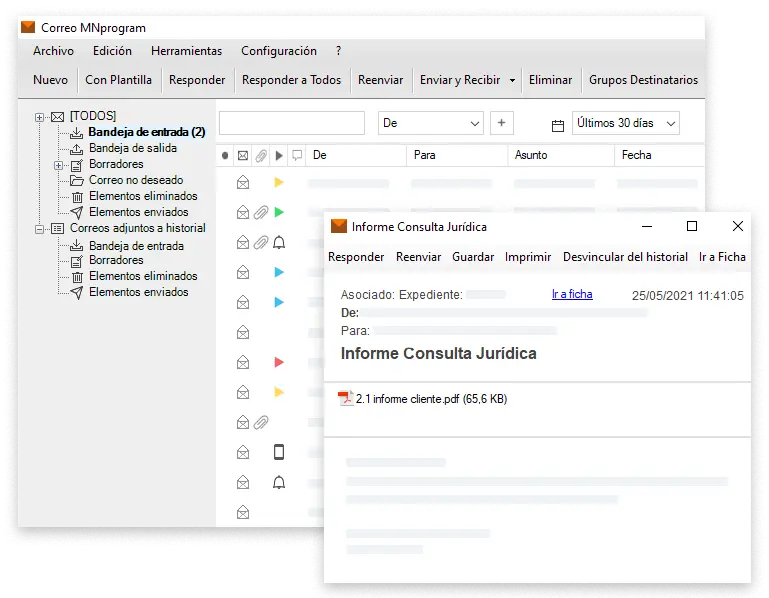Click the red flag in the message list

point(279,362)
